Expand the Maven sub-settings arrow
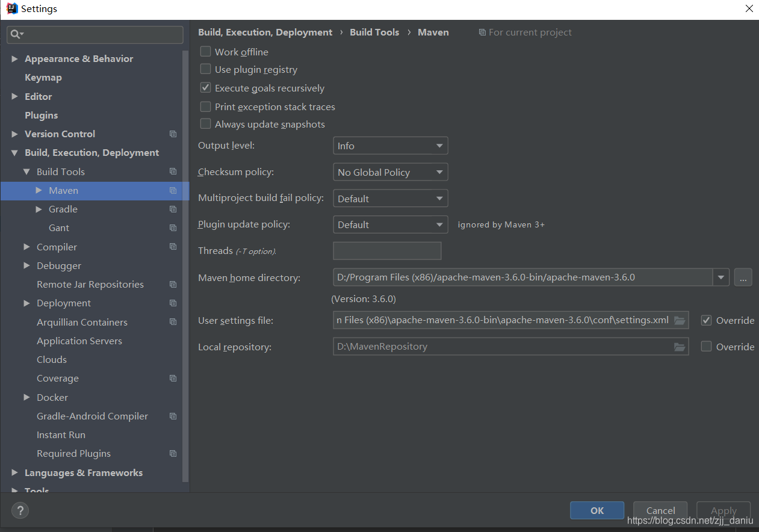The width and height of the screenshot is (759, 532). [39, 190]
